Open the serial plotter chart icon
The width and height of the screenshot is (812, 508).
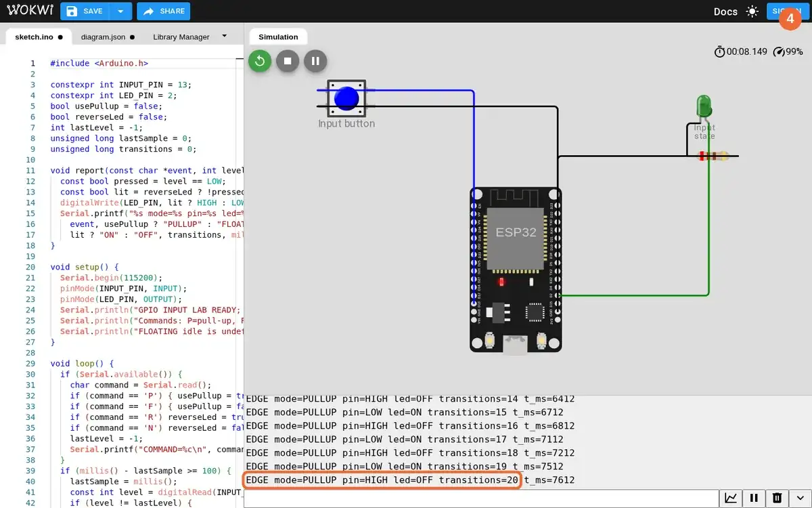[731, 499]
